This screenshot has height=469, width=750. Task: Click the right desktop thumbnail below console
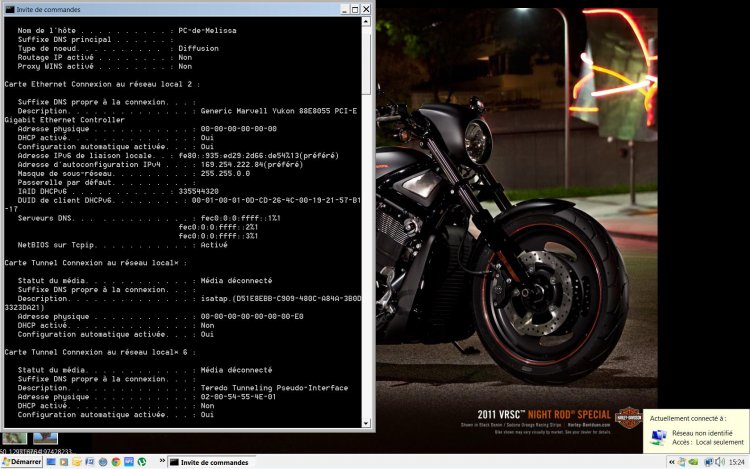45,438
